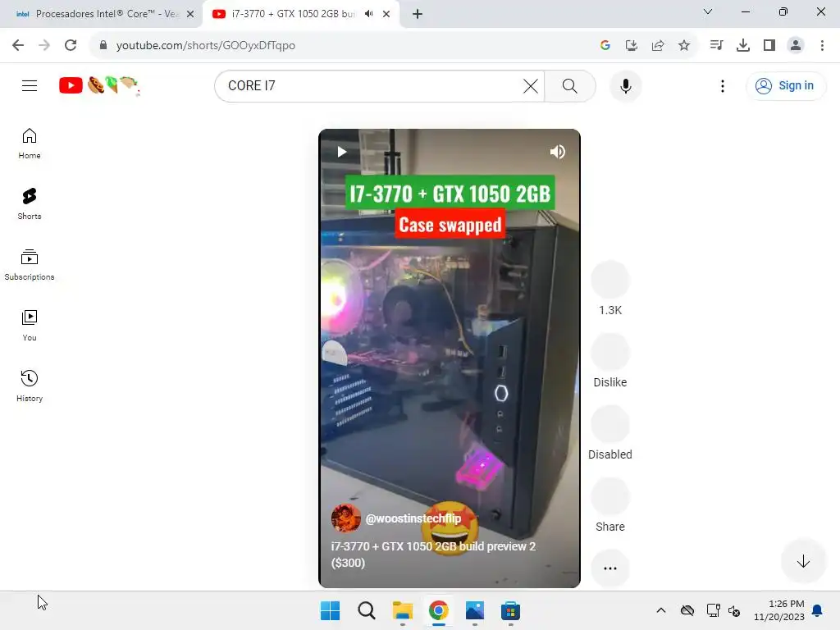840x630 pixels.
Task: Open Home in the sidebar
Action: pyautogui.click(x=30, y=144)
